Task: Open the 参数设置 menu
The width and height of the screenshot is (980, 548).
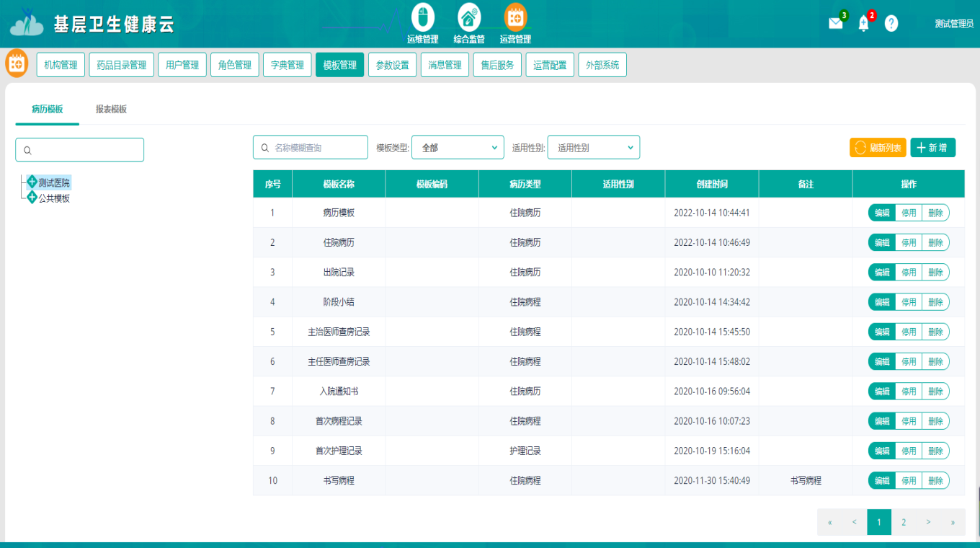Action: tap(393, 65)
